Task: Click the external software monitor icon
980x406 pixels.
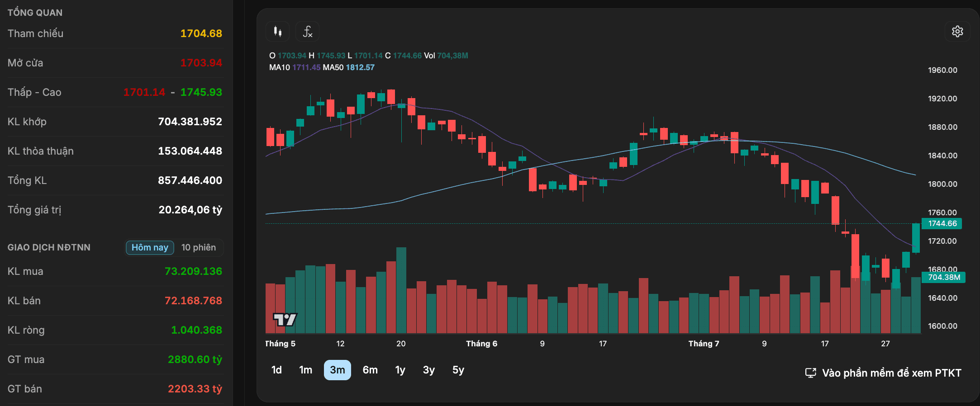Action: tap(810, 373)
